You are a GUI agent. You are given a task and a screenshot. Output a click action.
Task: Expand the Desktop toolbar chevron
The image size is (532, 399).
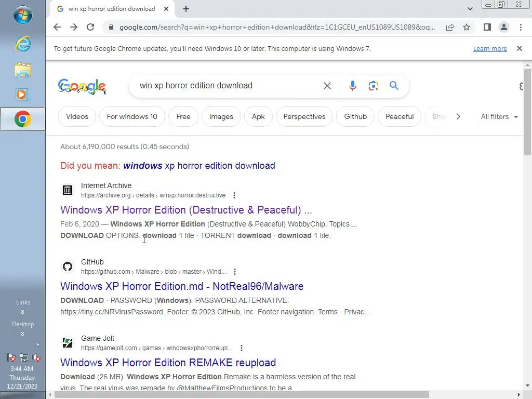pyautogui.click(x=23, y=334)
